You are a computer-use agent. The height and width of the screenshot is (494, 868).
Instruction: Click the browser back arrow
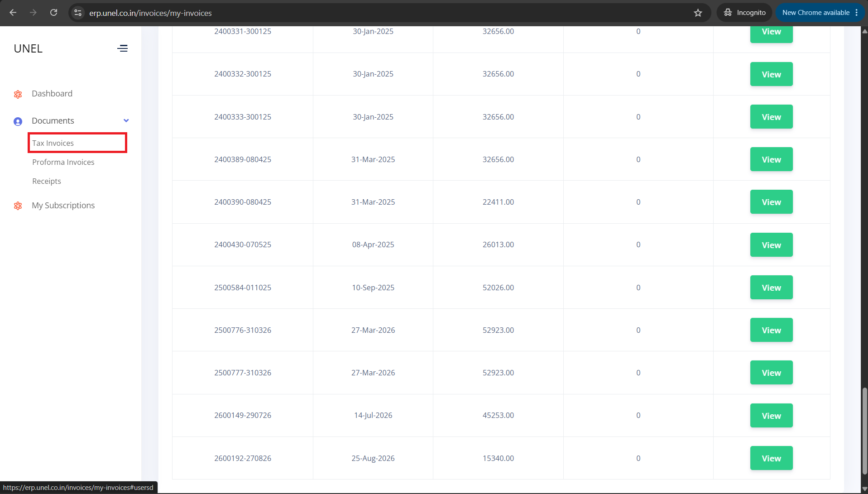coord(13,13)
